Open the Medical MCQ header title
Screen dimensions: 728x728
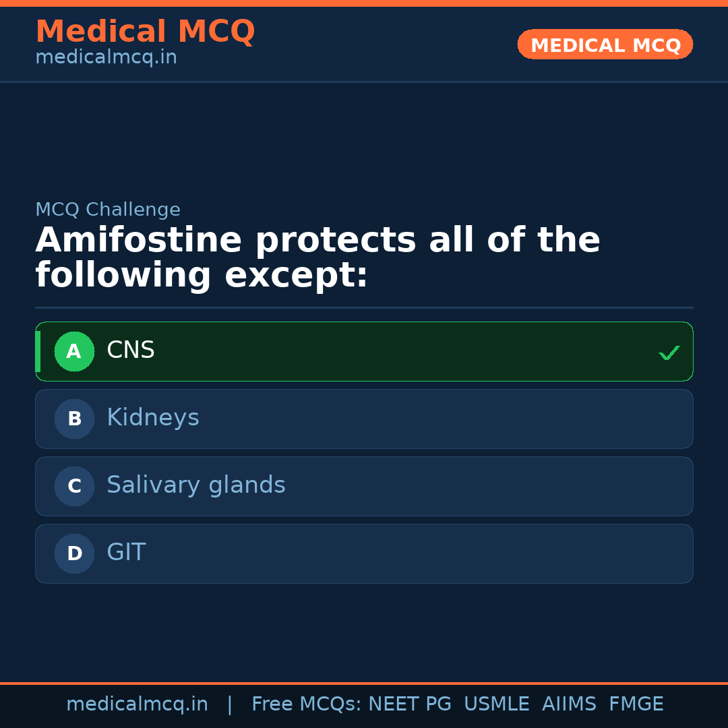pos(145,32)
